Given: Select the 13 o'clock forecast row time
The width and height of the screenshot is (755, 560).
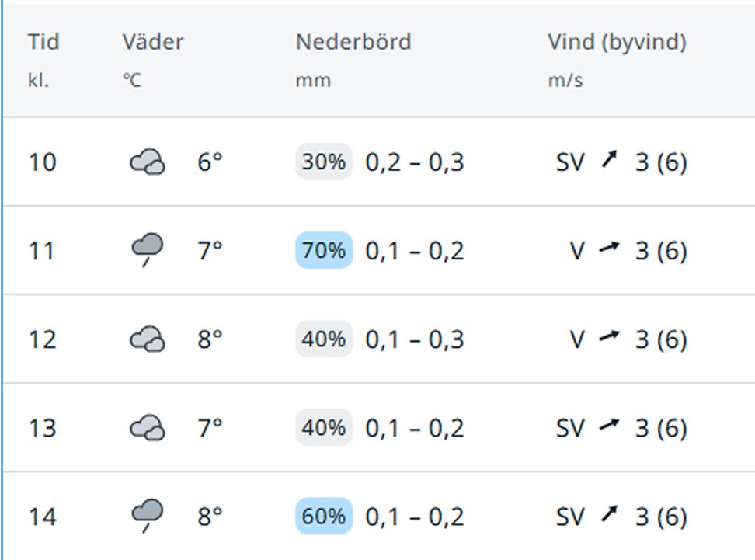Looking at the screenshot, I should click(43, 428).
